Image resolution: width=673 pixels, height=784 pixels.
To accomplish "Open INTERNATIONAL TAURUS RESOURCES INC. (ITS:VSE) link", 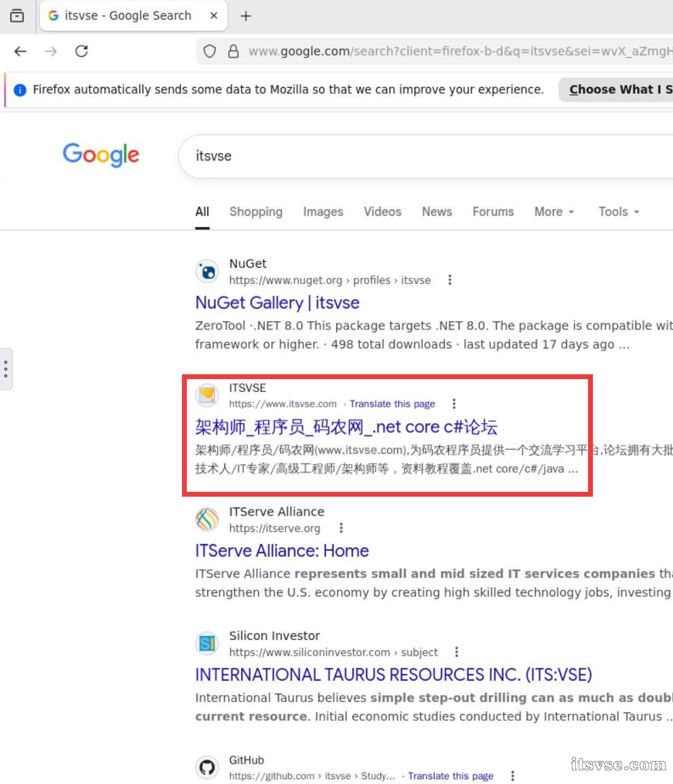I will click(x=393, y=675).
